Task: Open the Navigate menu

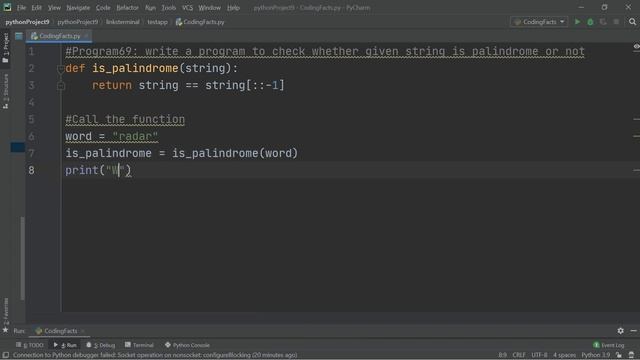Action: (x=78, y=8)
